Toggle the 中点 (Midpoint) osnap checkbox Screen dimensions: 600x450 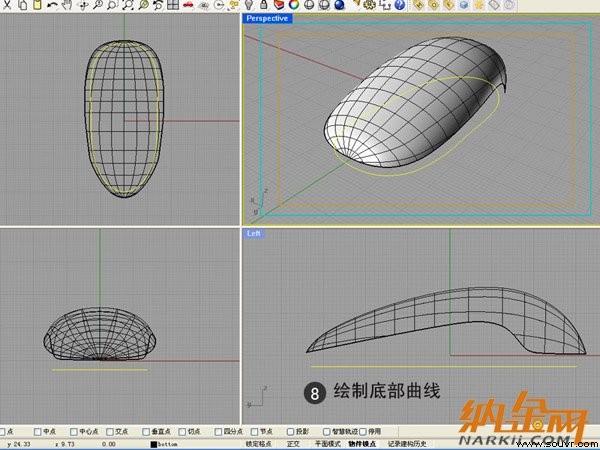pos(38,432)
